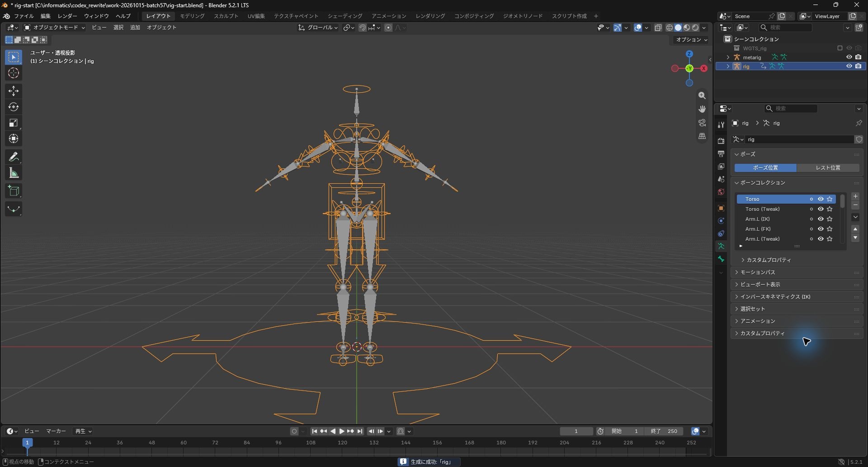The image size is (868, 467).
Task: Open the World properties tab icon
Action: [x=721, y=192]
